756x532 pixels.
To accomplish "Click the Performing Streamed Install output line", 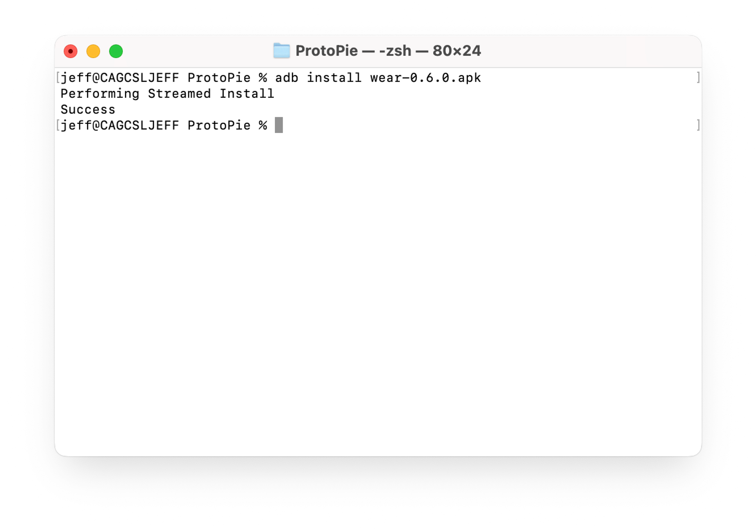I will point(167,94).
